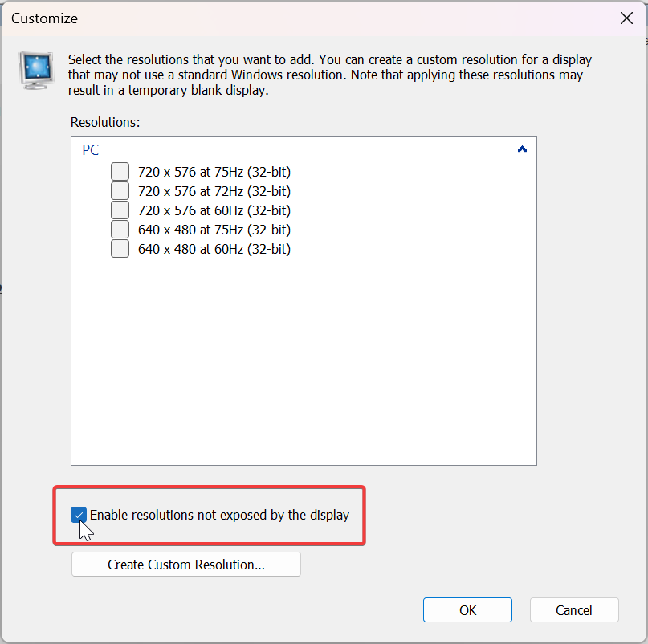The height and width of the screenshot is (644, 648).
Task: Click the Customize title bar text
Action: (x=44, y=18)
